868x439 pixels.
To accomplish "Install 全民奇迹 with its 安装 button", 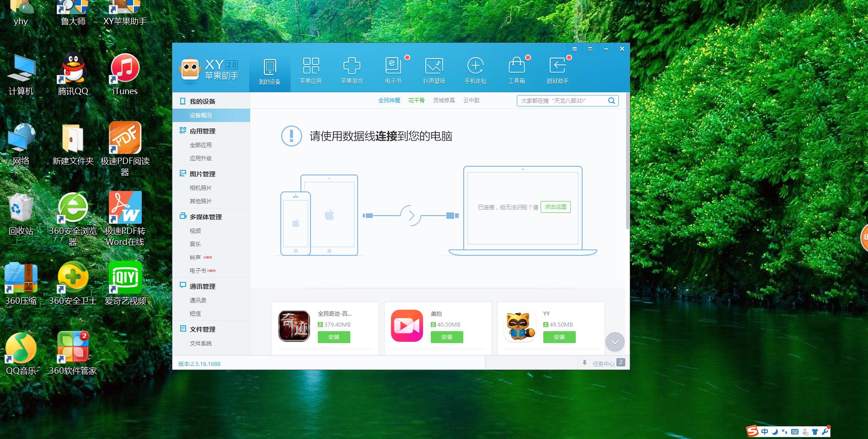I will [x=334, y=337].
